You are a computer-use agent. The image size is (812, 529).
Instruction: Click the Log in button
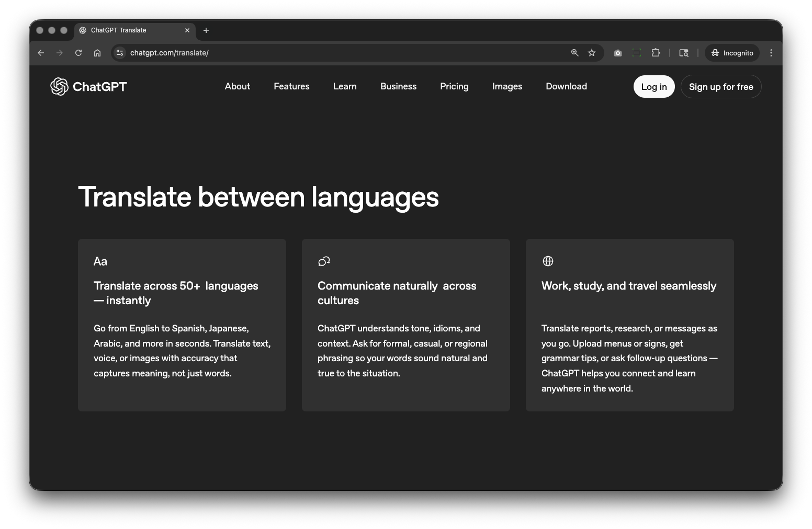[653, 86]
